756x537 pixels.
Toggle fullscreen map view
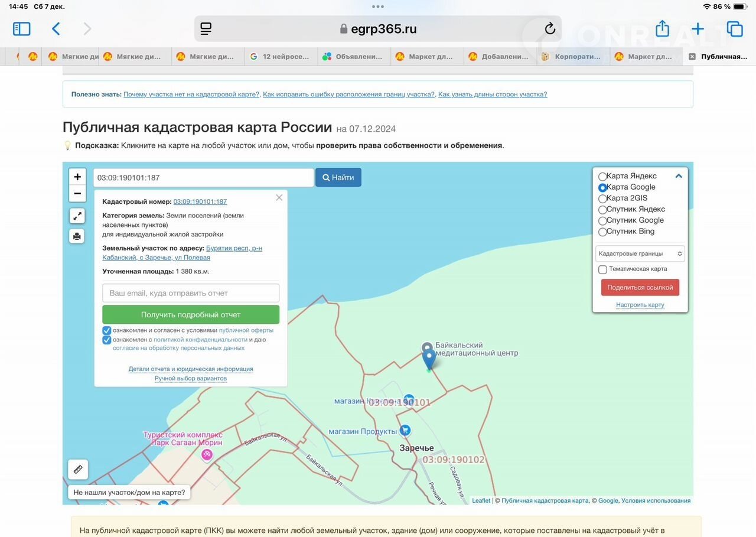click(x=77, y=216)
